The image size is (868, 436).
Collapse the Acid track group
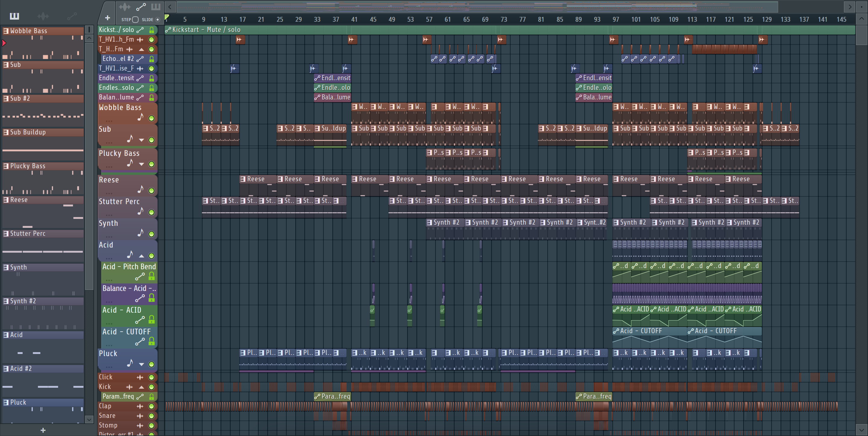pos(142,256)
